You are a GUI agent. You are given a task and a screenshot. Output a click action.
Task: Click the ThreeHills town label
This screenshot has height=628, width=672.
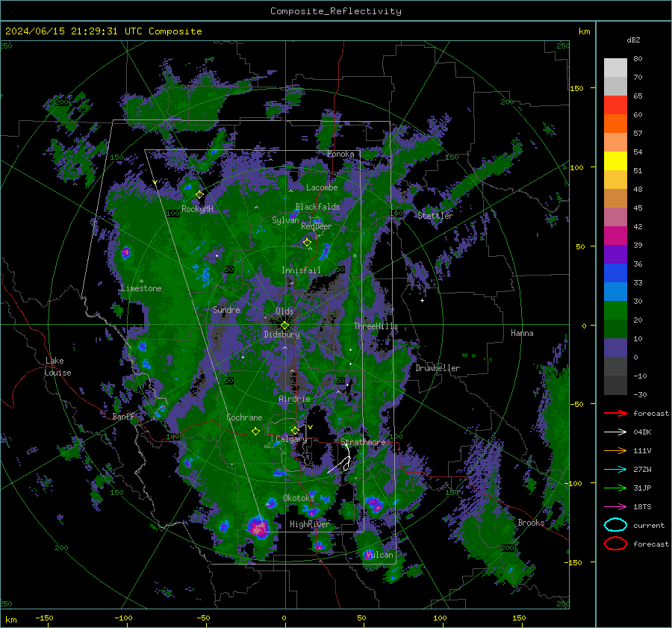click(x=376, y=326)
